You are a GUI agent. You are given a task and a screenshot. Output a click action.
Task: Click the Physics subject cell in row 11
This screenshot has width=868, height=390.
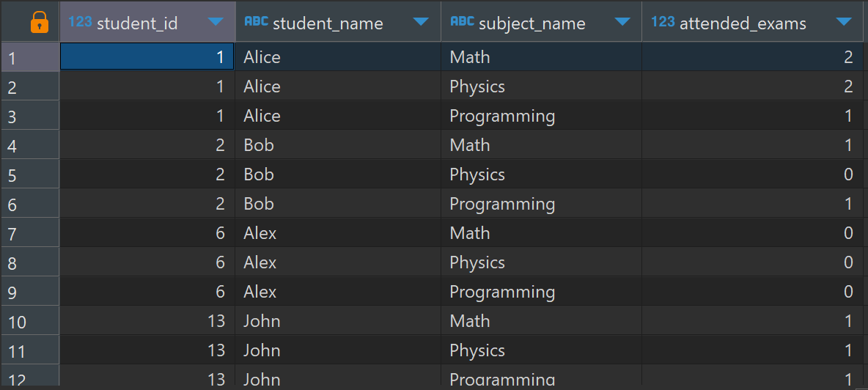pos(541,350)
